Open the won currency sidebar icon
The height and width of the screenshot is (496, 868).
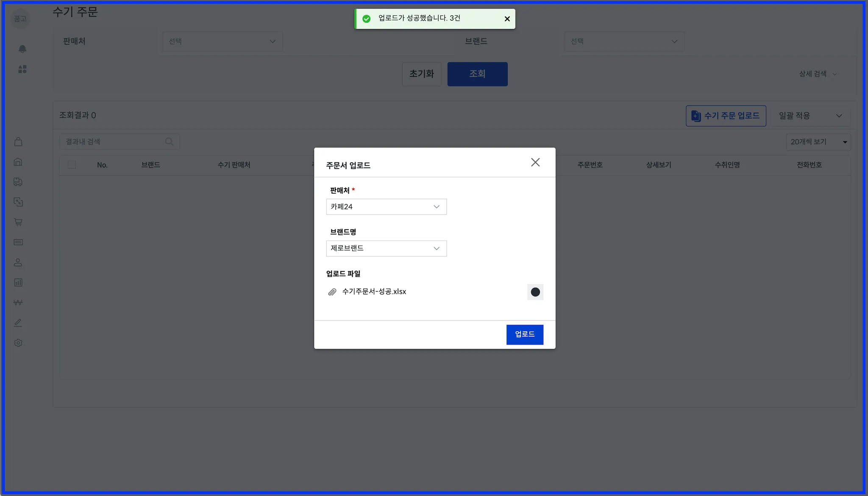click(18, 303)
